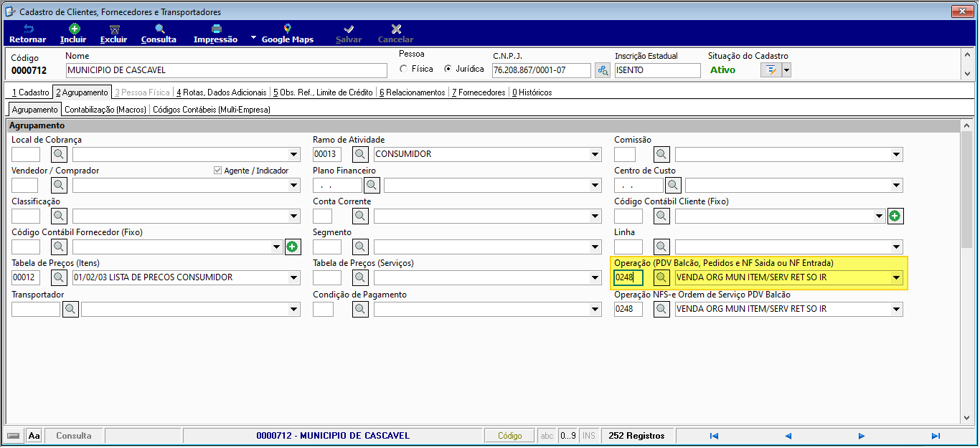
Task: Go to the next record arrow
Action: [x=861, y=436]
